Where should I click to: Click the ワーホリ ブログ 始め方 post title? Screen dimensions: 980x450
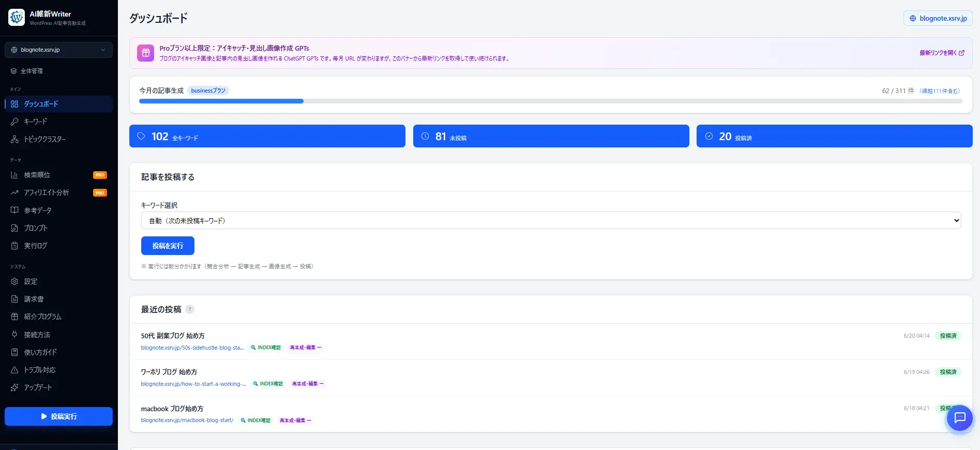coord(169,372)
